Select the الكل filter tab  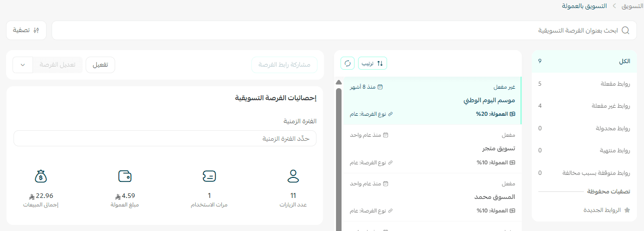(x=584, y=61)
